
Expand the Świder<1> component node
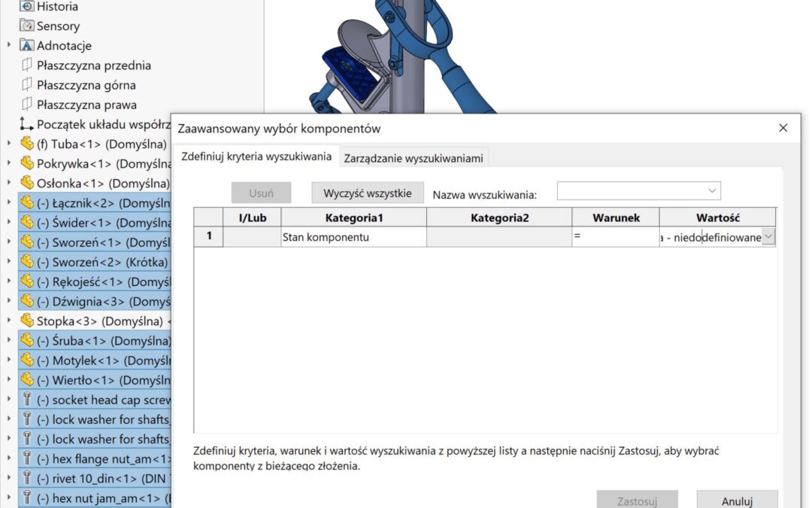coord(9,223)
